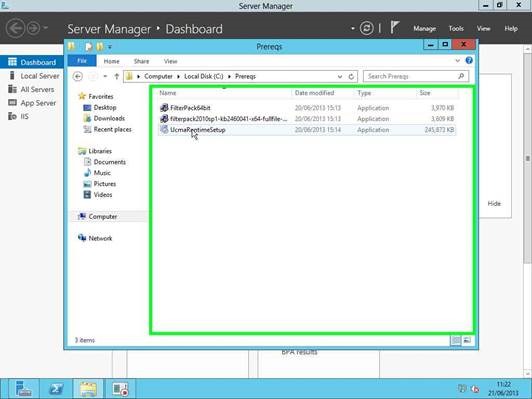
Task: Open the quick access toolbar dropdown
Action: click(110, 47)
